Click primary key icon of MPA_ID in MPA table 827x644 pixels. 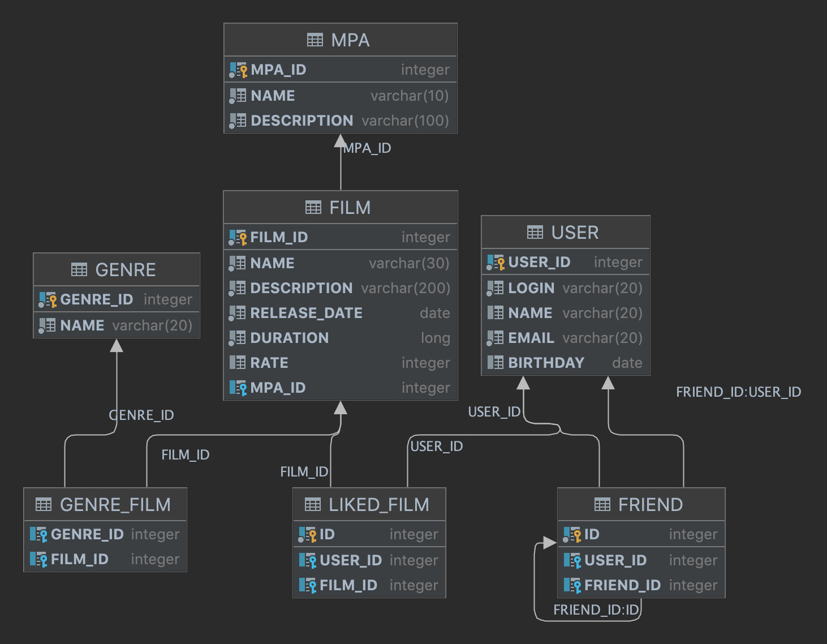238,70
